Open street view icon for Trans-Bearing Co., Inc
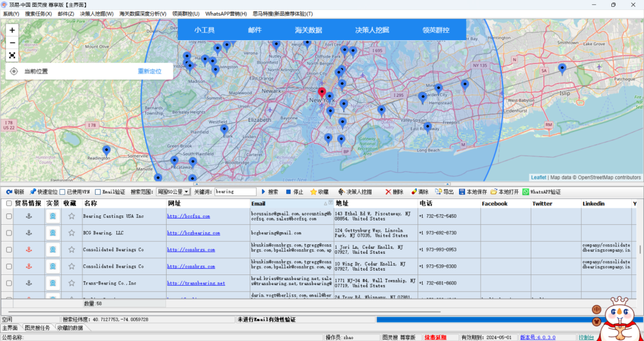Image resolution: width=644 pixels, height=341 pixels. click(53, 283)
